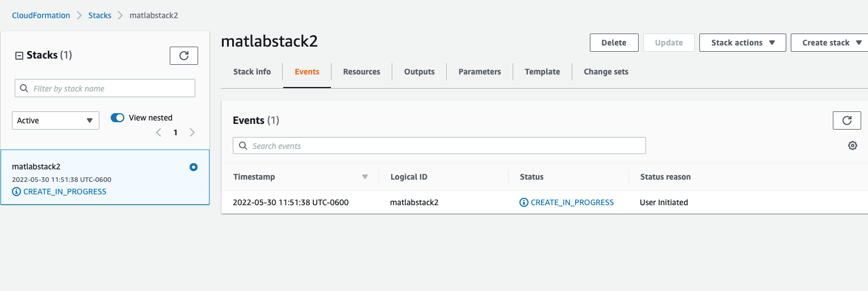Viewport: 868px width, 291px height.
Task: Open the Template tab
Action: [x=542, y=72]
